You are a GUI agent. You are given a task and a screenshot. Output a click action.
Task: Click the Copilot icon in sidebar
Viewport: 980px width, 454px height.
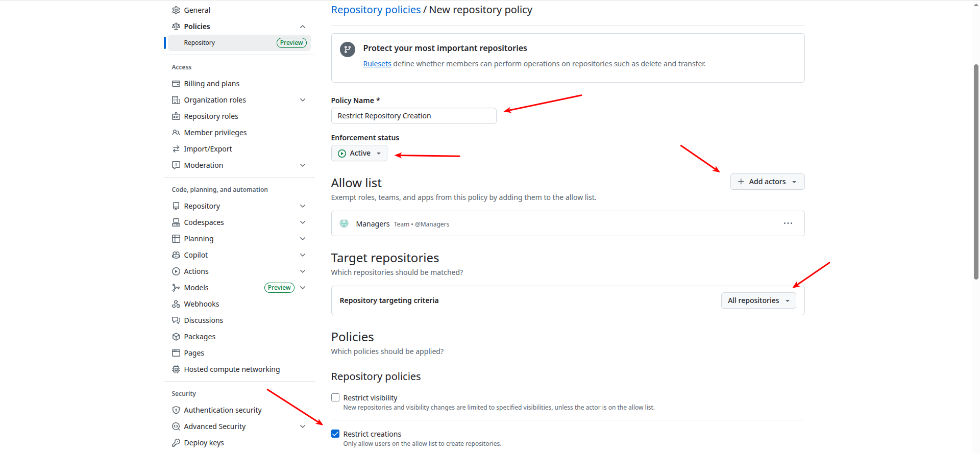coord(176,255)
